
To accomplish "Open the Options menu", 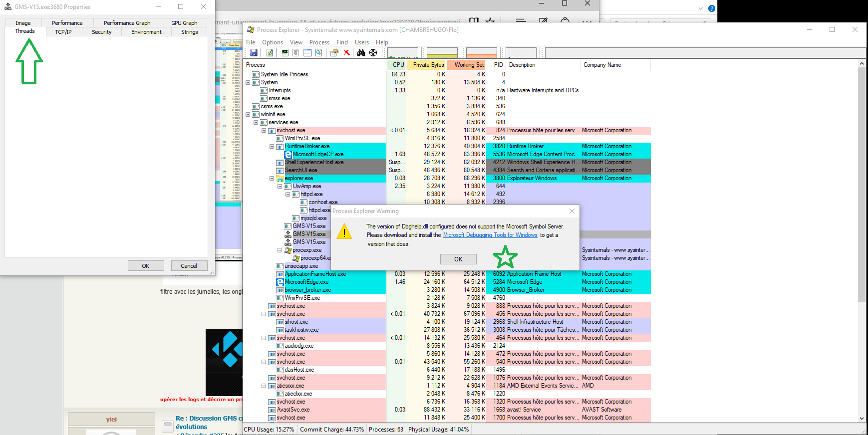I will (x=273, y=42).
